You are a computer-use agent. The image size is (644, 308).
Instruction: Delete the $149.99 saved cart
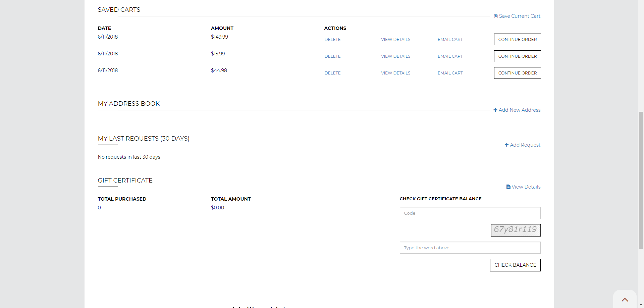(x=332, y=40)
